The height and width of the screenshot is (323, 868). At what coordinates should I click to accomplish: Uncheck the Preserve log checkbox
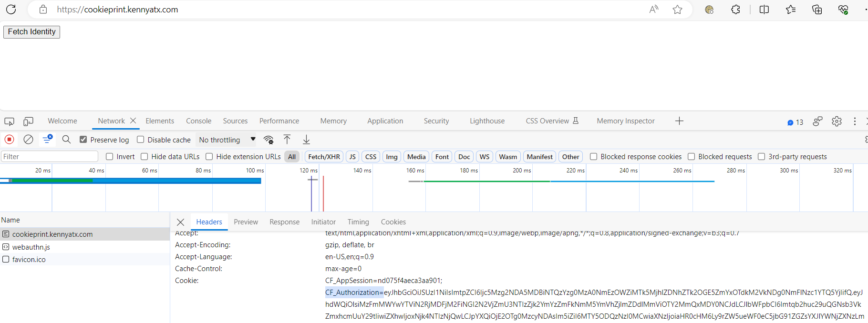click(x=83, y=140)
